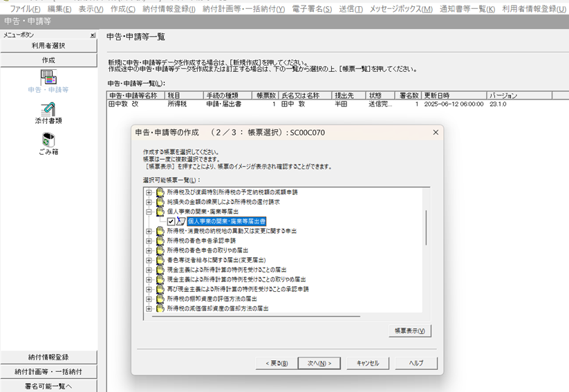Click folder icon for 純損失の金額の繰戻しによる所得税の還付請求
This screenshot has width=569, height=392.
pyautogui.click(x=160, y=202)
